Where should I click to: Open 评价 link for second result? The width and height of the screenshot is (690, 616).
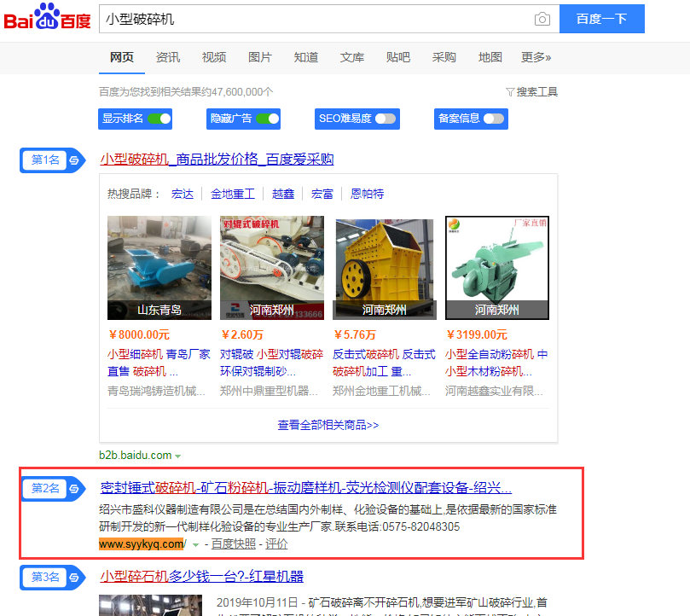click(x=276, y=544)
